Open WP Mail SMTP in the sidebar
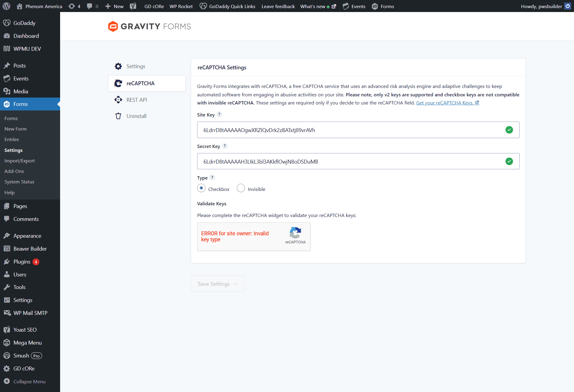The image size is (574, 392). click(30, 313)
